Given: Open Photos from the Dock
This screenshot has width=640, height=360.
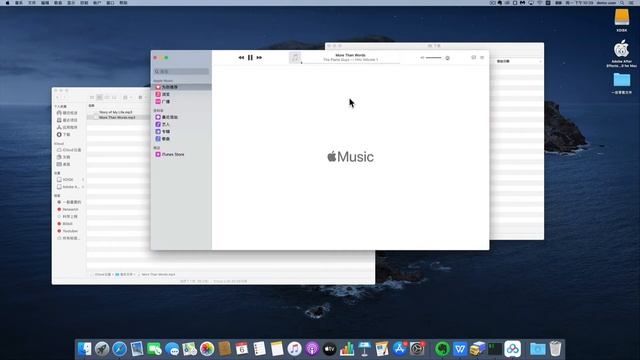Looking at the screenshot, I should point(207,349).
